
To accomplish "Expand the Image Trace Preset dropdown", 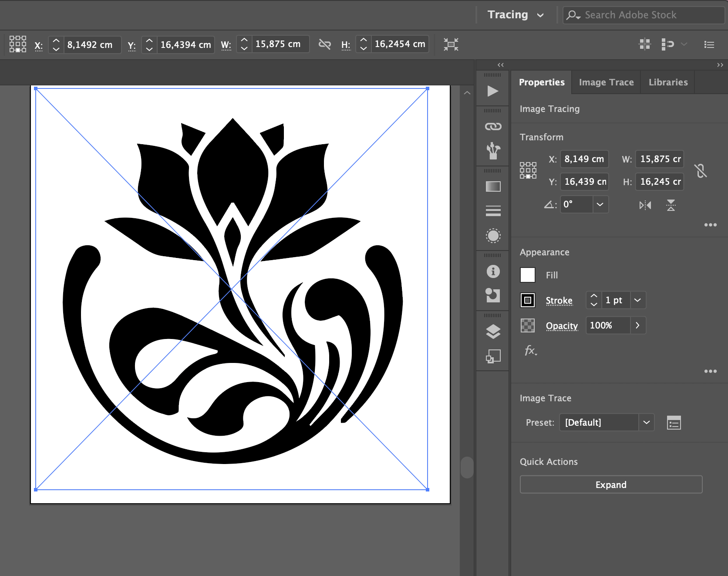I will [x=646, y=422].
